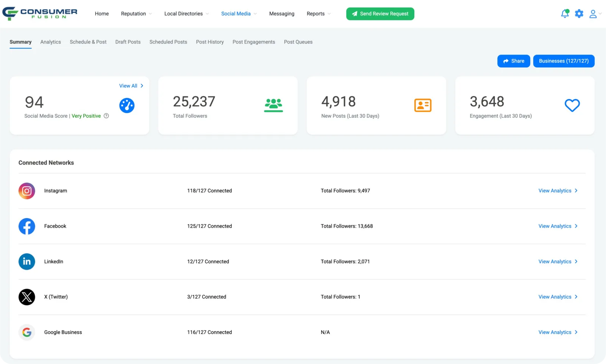The image size is (606, 364).
Task: Click the orange new posts card icon
Action: (423, 105)
